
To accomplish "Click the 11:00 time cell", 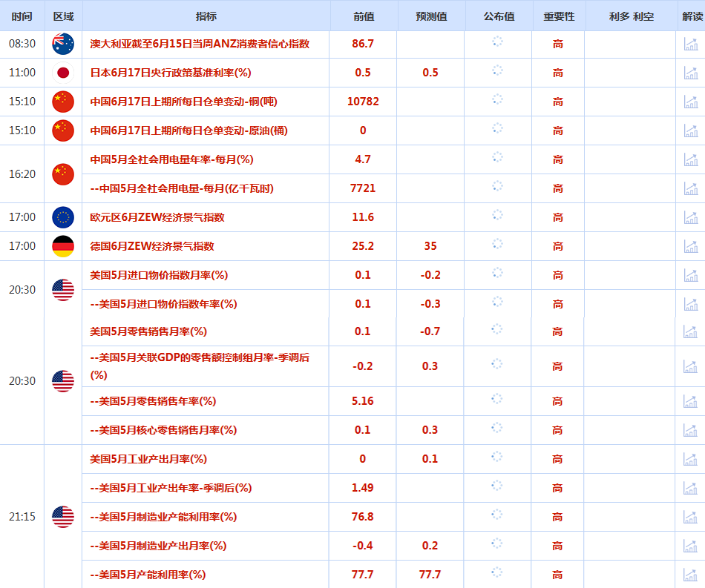I will 22,73.
